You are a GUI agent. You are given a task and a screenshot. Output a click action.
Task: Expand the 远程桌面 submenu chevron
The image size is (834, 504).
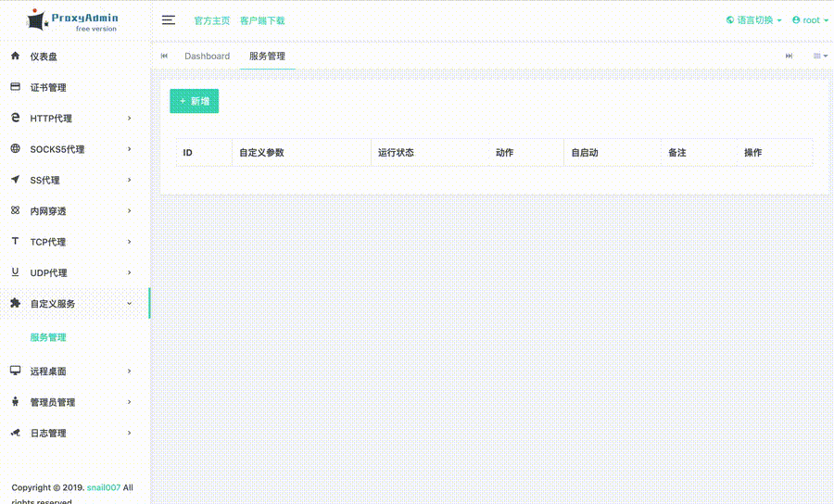tap(129, 371)
